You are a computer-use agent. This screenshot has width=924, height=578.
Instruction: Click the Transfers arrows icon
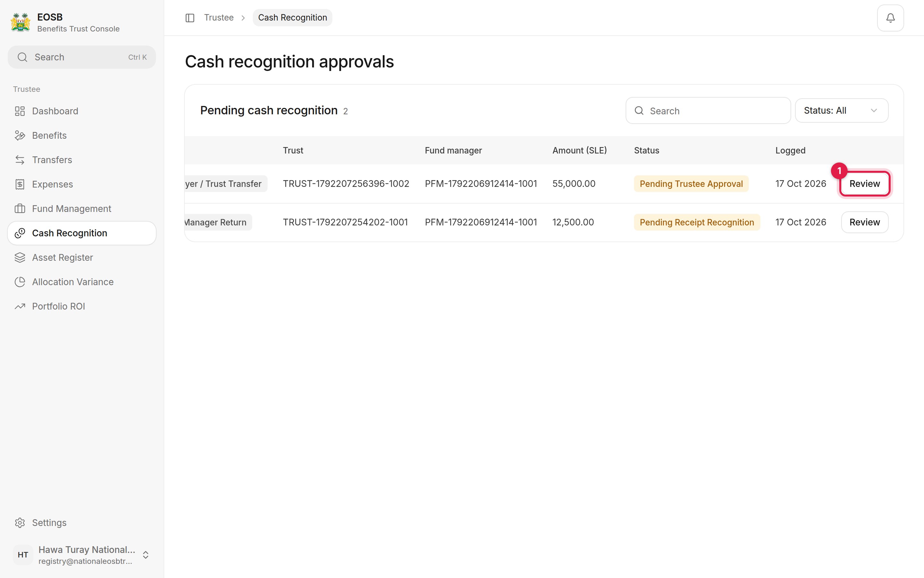tap(20, 160)
